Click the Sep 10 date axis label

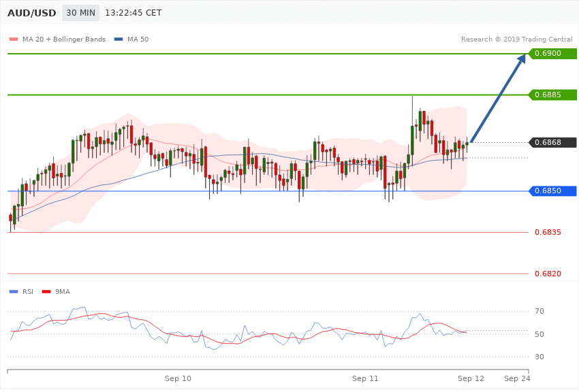pos(178,378)
